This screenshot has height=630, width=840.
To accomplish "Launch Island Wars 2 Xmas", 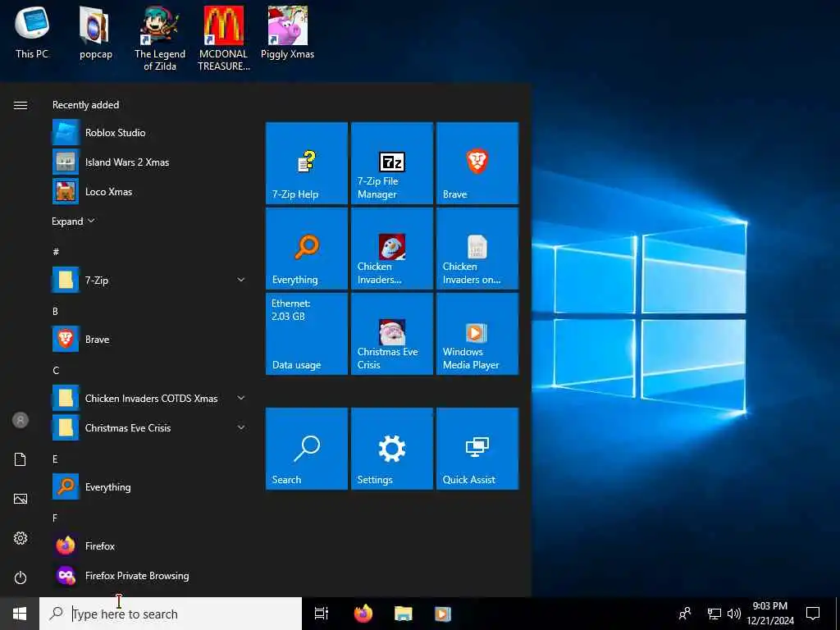I will (x=149, y=162).
